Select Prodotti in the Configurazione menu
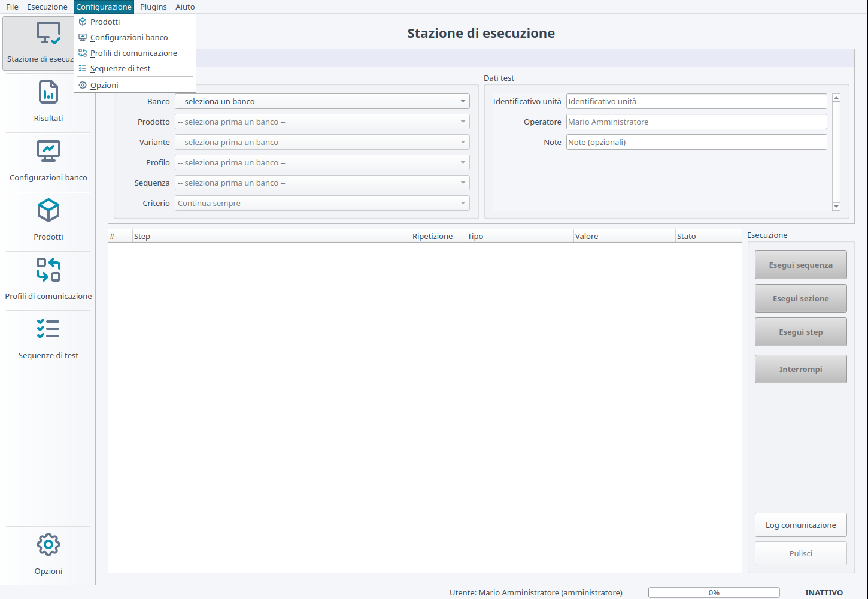 [x=135, y=22]
